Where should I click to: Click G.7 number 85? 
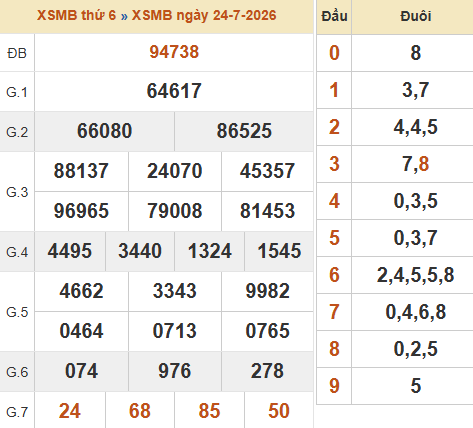click(209, 411)
